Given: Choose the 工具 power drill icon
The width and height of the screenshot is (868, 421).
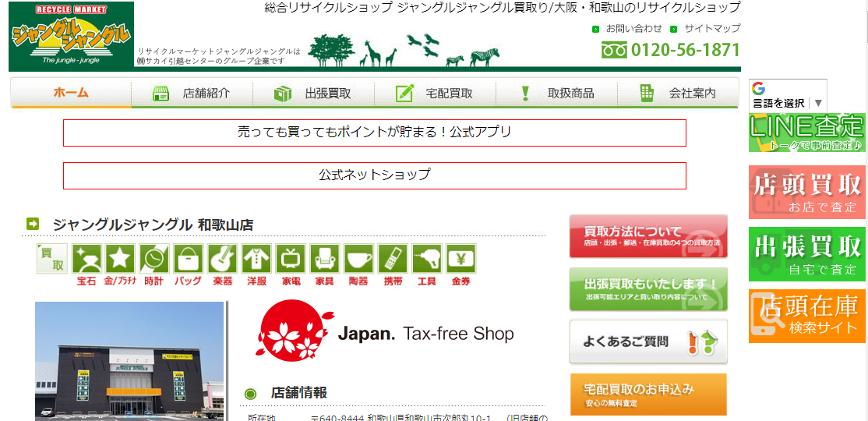Looking at the screenshot, I should click(x=427, y=259).
